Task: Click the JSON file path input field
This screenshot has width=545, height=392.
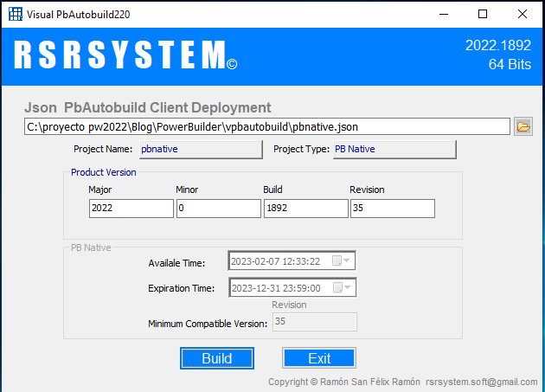Action: tap(267, 126)
